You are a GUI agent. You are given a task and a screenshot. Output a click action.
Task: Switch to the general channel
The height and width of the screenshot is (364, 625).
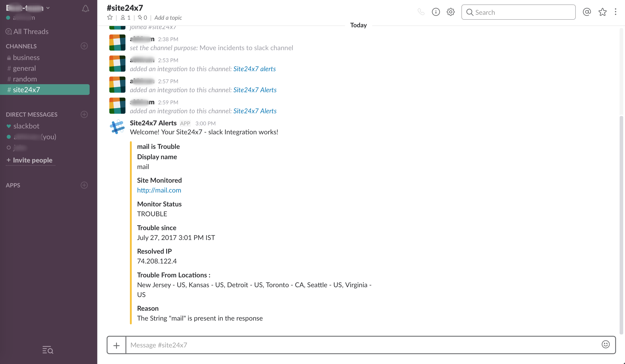point(24,68)
